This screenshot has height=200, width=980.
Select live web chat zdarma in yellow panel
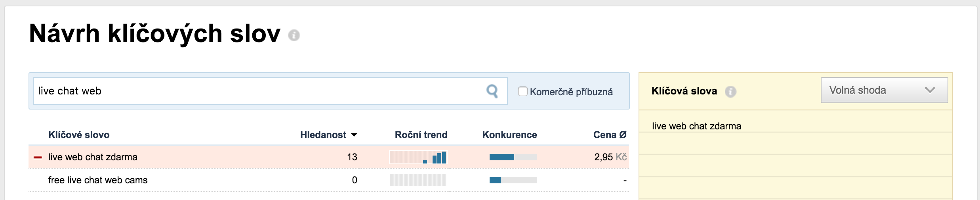click(x=696, y=126)
